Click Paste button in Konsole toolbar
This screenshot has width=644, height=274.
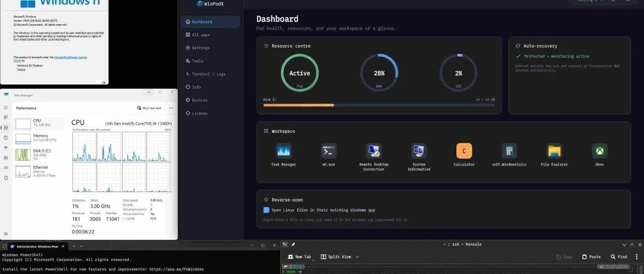click(591, 257)
